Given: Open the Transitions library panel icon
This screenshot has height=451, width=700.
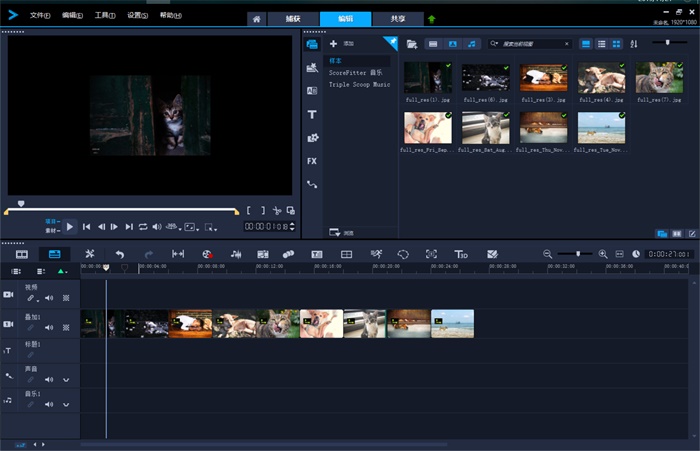Looking at the screenshot, I should (312, 90).
